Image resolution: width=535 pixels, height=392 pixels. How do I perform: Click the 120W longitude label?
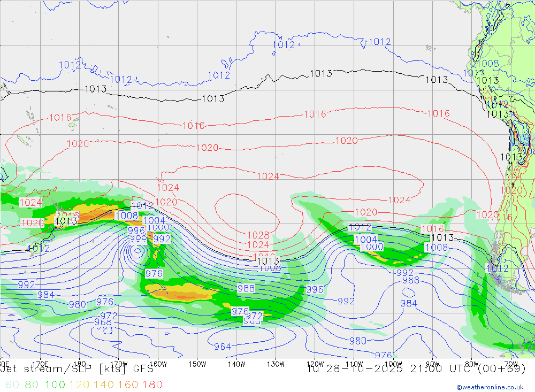[315, 364]
